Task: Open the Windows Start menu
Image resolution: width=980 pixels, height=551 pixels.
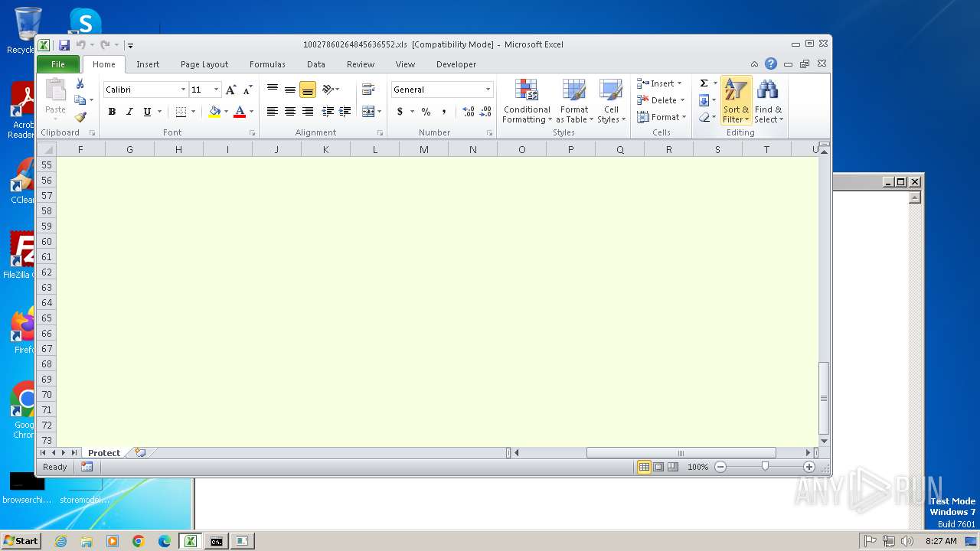Action: (21, 540)
